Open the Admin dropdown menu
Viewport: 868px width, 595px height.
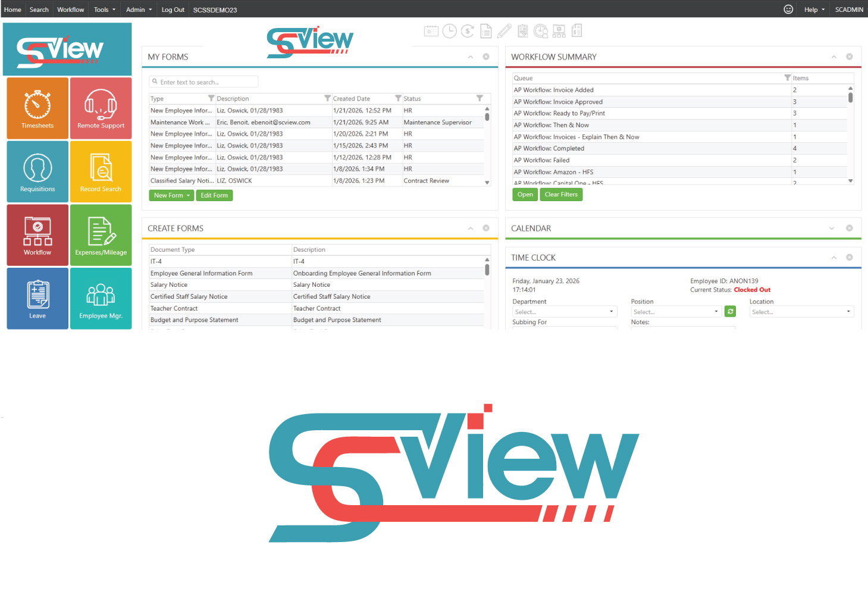[x=139, y=10]
